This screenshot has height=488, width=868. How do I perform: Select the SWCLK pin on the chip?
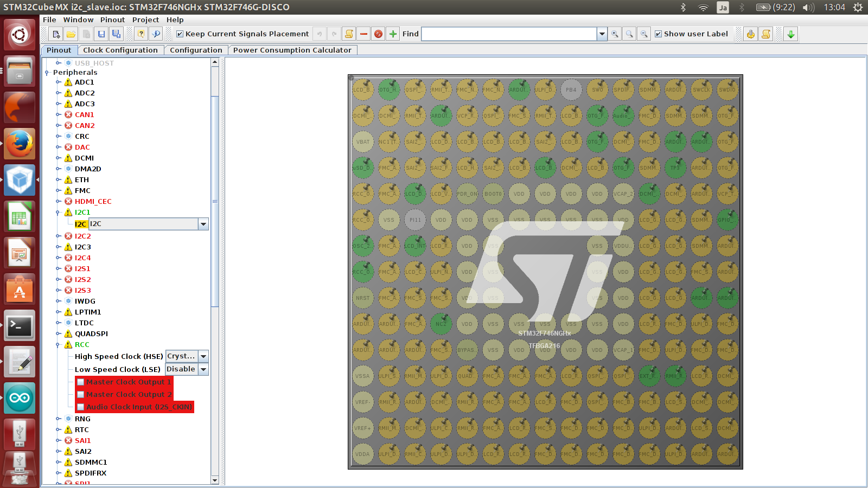[x=701, y=90]
